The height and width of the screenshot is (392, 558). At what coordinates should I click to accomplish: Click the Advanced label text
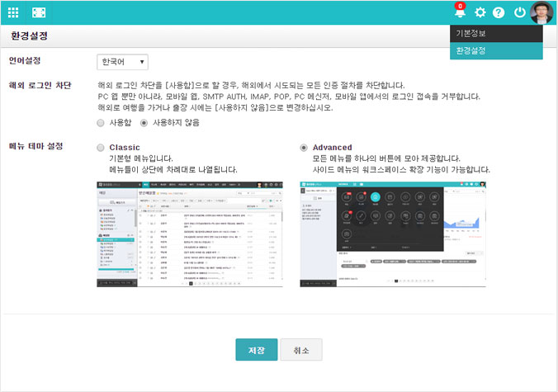[x=333, y=147]
